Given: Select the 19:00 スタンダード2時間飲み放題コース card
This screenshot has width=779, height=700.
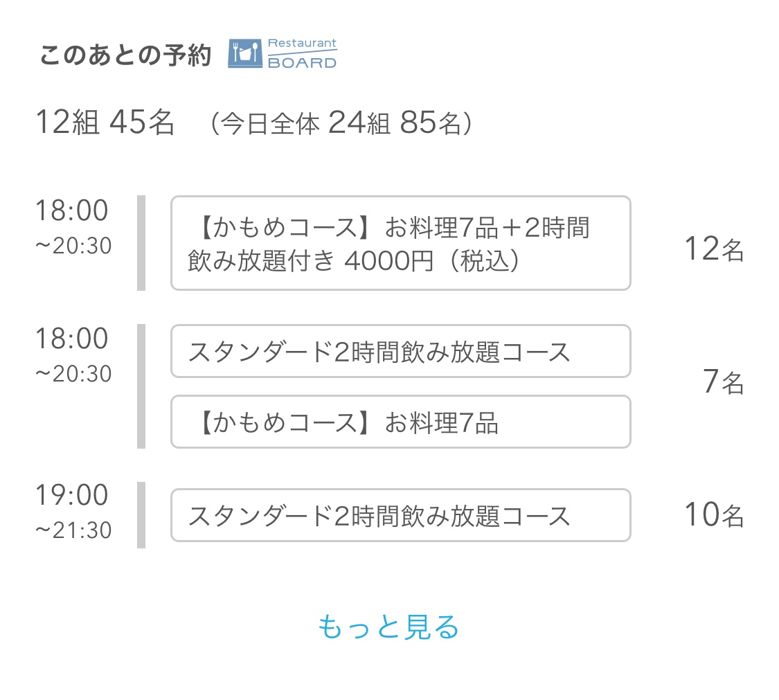Looking at the screenshot, I should (401, 515).
